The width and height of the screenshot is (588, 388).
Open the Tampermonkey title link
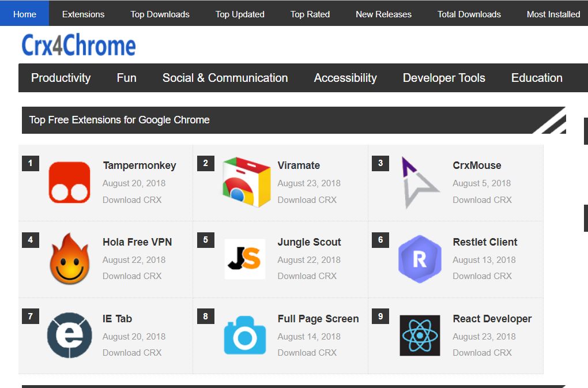(140, 165)
